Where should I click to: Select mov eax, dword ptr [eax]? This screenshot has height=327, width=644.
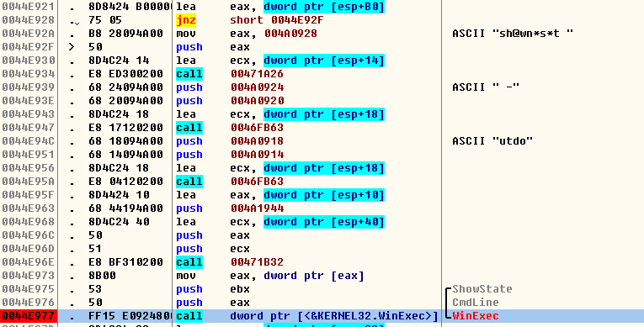point(270,276)
